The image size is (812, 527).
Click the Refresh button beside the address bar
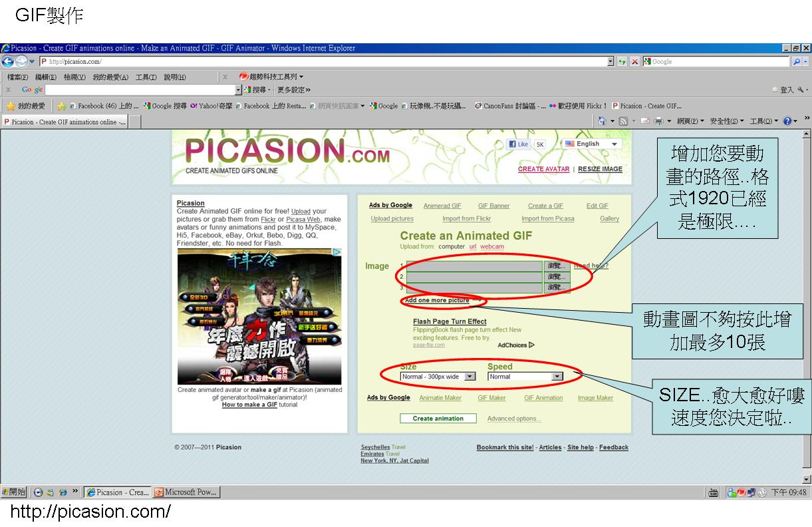coord(622,61)
